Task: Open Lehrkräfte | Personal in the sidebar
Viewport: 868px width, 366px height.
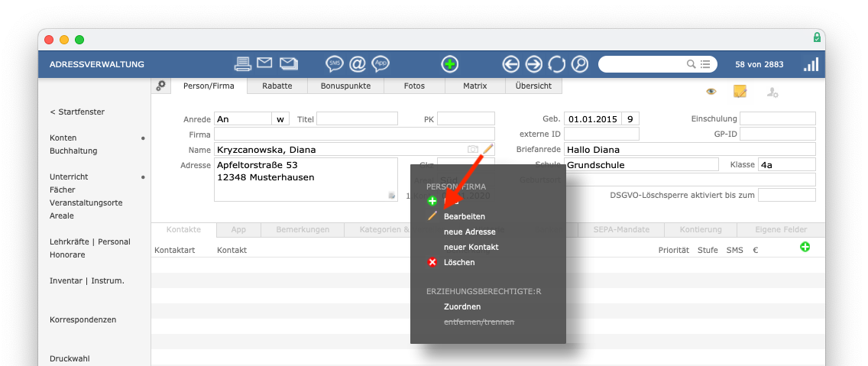Action: pos(89,242)
